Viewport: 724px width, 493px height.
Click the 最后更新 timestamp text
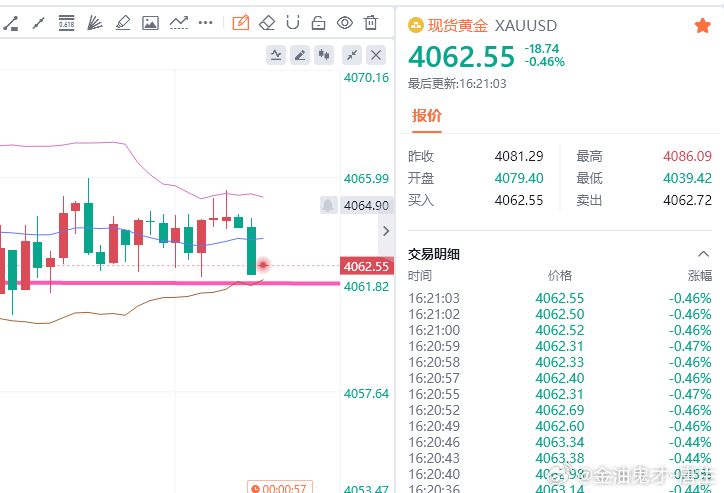tap(457, 84)
